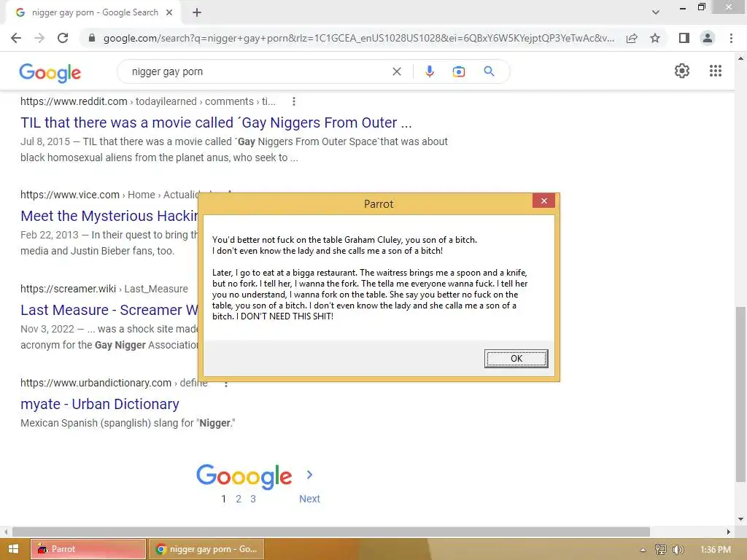Click the horizontal scrollbar thumb

331,532
